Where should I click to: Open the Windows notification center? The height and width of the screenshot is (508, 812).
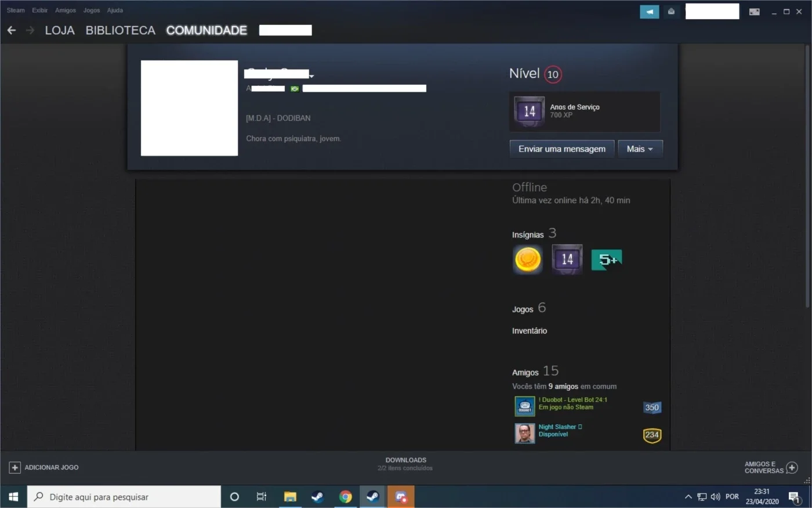[x=794, y=497]
